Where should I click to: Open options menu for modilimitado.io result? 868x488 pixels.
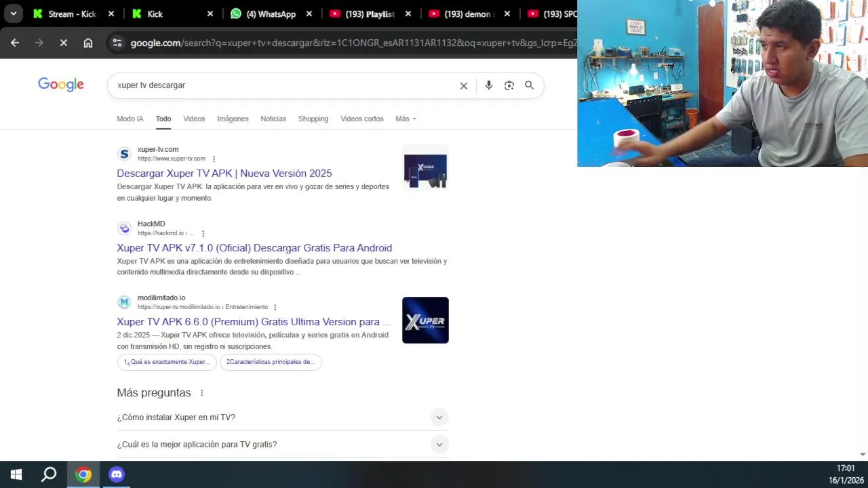pyautogui.click(x=275, y=308)
